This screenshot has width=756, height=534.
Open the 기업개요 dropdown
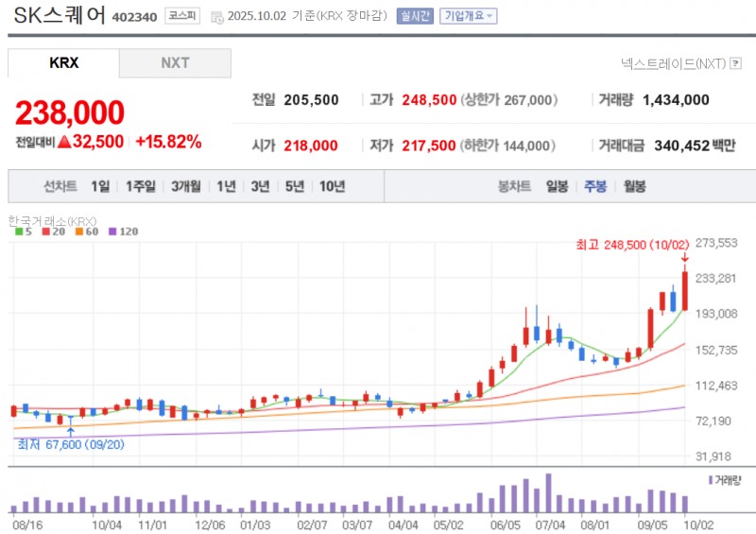point(468,16)
